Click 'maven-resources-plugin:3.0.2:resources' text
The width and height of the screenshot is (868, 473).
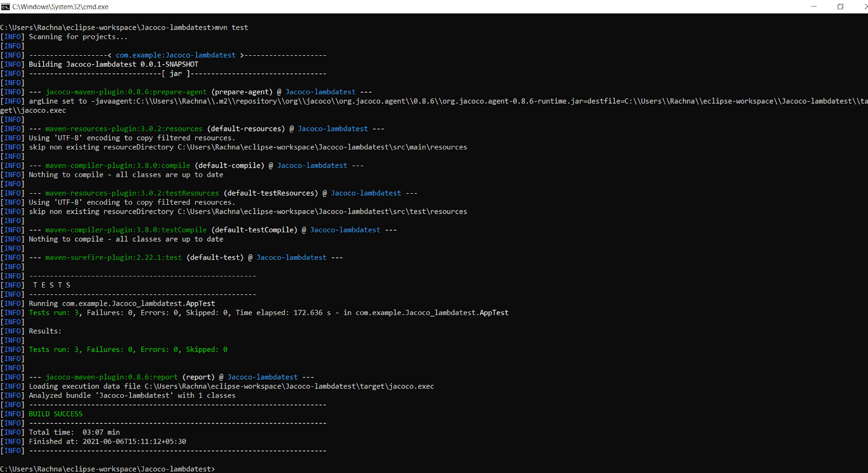[124, 129]
